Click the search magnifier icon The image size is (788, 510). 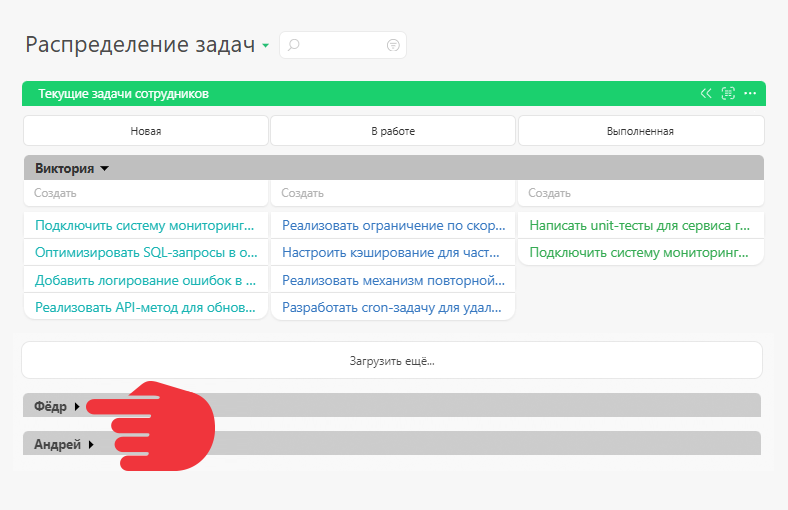(293, 45)
